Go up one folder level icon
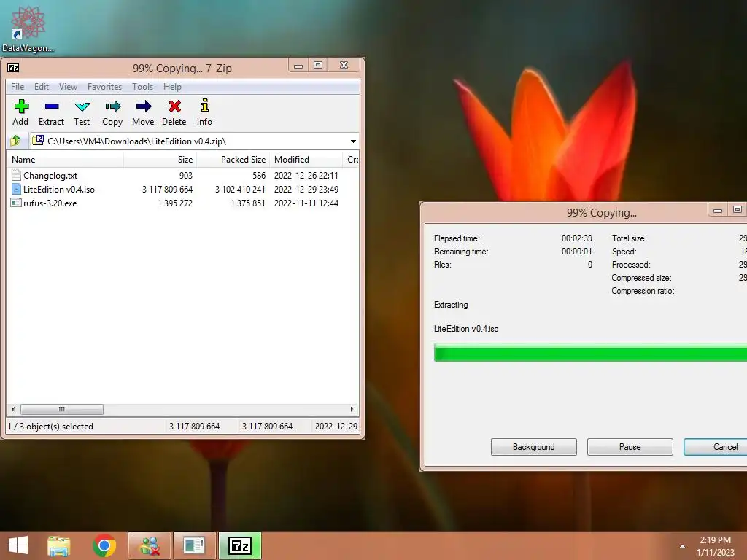Image resolution: width=747 pixels, height=560 pixels. point(15,141)
